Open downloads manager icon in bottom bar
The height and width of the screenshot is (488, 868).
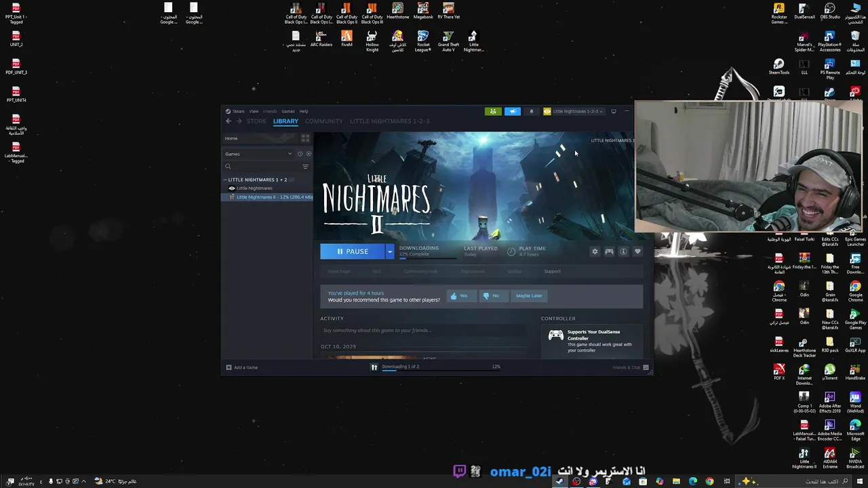[x=374, y=367]
